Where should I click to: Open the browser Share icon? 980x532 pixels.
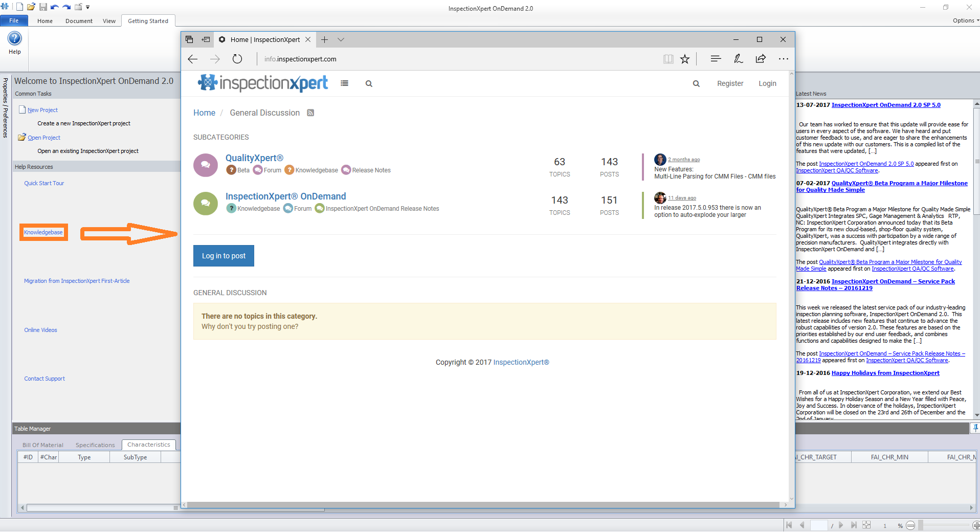click(x=761, y=59)
